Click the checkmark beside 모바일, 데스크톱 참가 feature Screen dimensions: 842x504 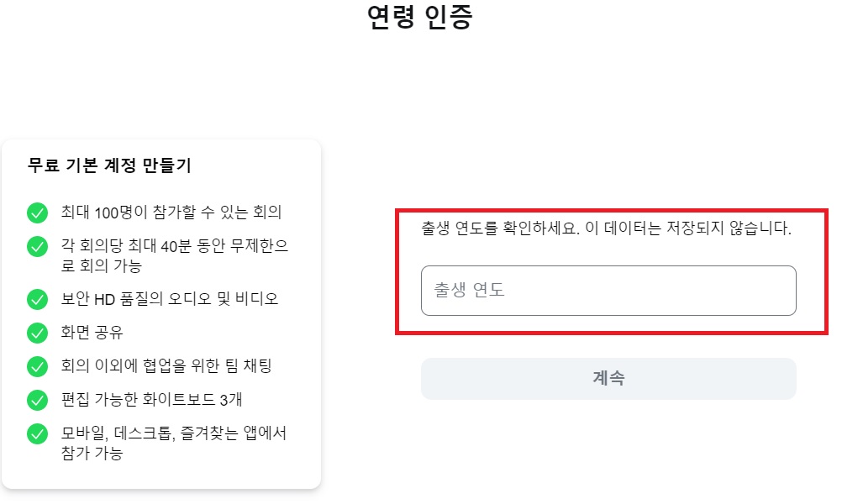37,434
